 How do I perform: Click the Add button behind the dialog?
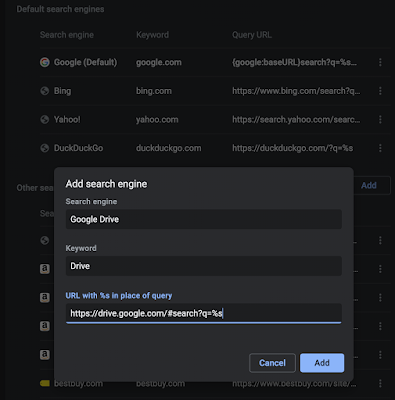point(372,185)
